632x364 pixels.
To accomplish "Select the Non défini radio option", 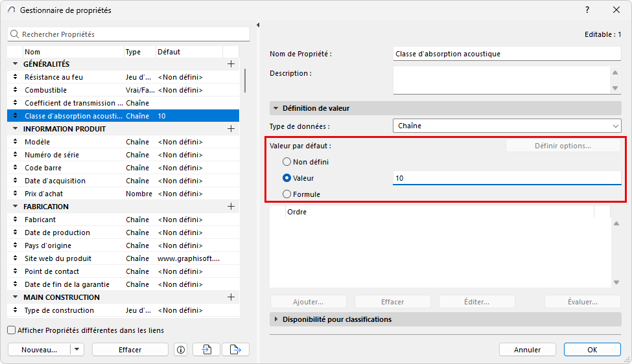I will pyautogui.click(x=287, y=162).
